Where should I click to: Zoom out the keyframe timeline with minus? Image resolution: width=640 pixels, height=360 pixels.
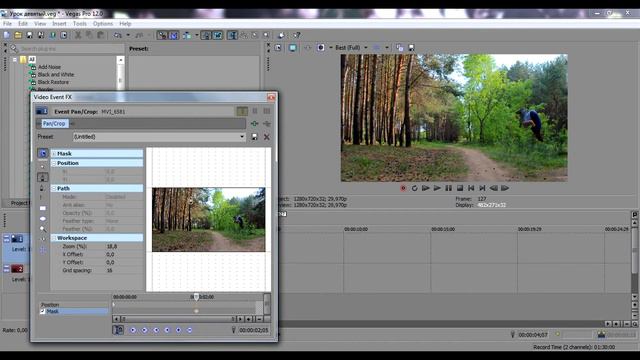coord(259,319)
